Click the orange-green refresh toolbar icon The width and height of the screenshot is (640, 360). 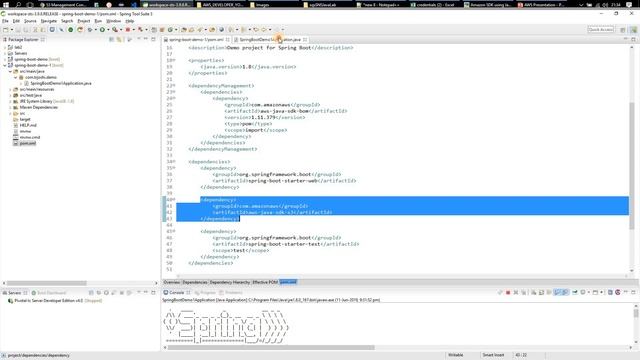tap(80, 30)
